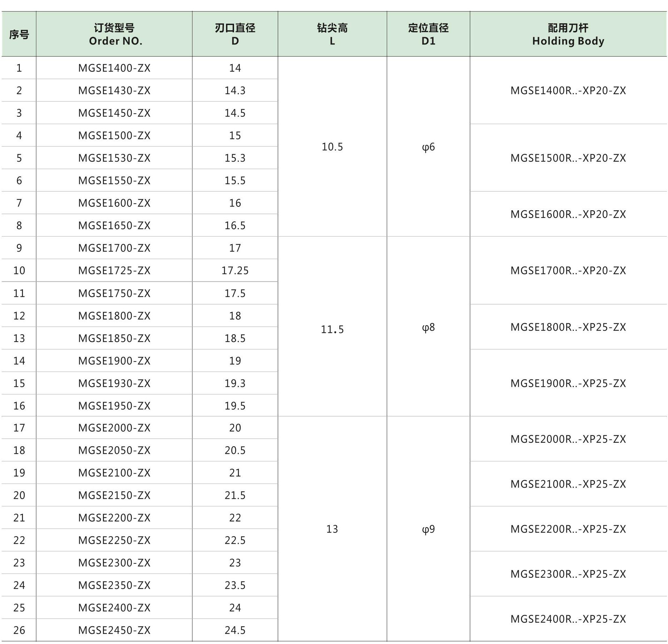Select locating diameter φ9

click(x=428, y=529)
